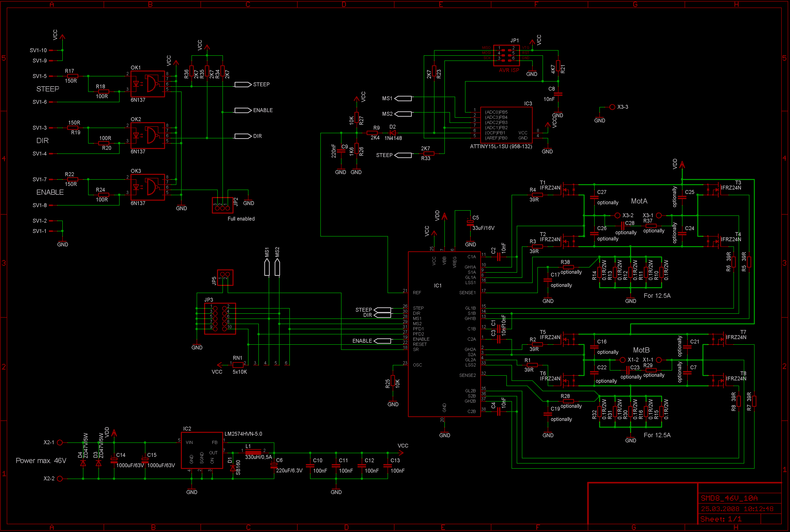Select the JP1 AVR ISP header
The image size is (790, 532).
tap(506, 56)
